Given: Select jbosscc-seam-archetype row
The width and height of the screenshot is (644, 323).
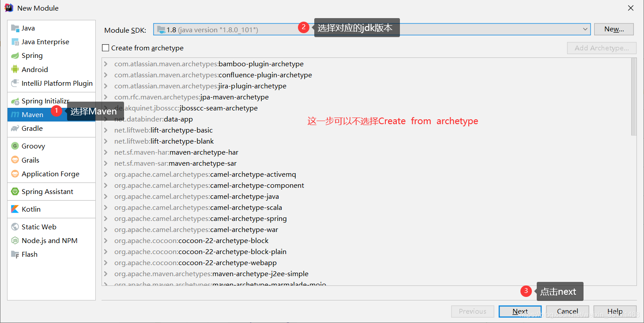Looking at the screenshot, I should 366,108.
